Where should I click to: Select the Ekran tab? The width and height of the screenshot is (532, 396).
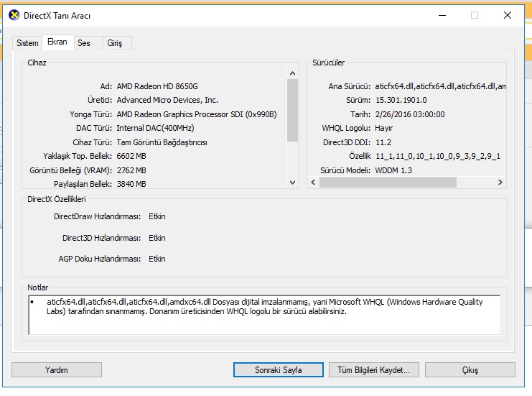pos(57,42)
